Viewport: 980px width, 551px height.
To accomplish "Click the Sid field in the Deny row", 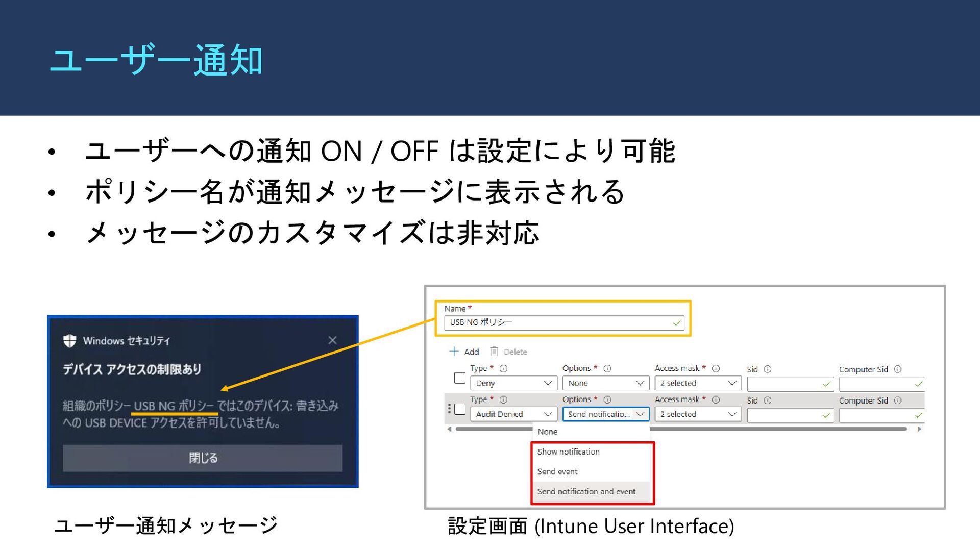I will (x=790, y=384).
